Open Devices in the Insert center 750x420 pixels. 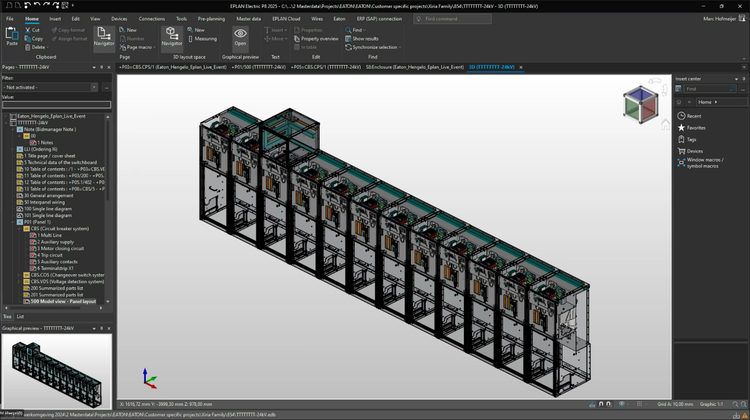point(694,151)
